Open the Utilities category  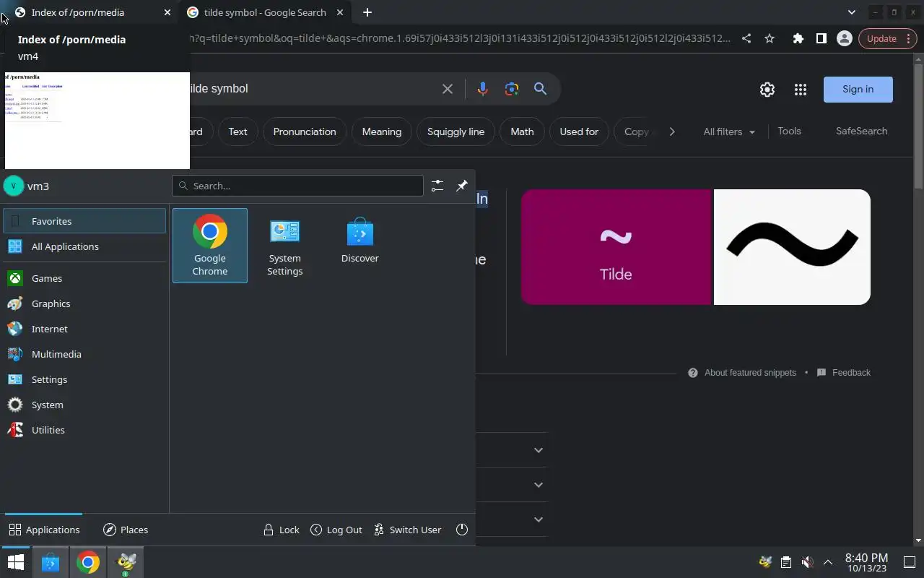(84, 430)
